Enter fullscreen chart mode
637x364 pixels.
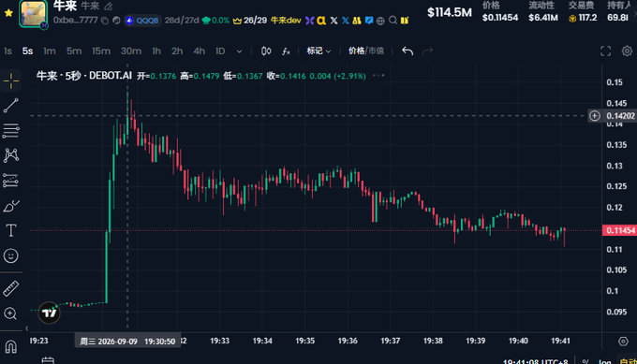point(605,51)
